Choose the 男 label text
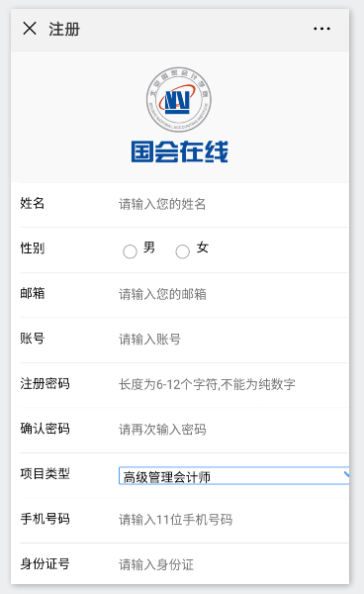Viewport: 364px width, 594px height. click(149, 247)
